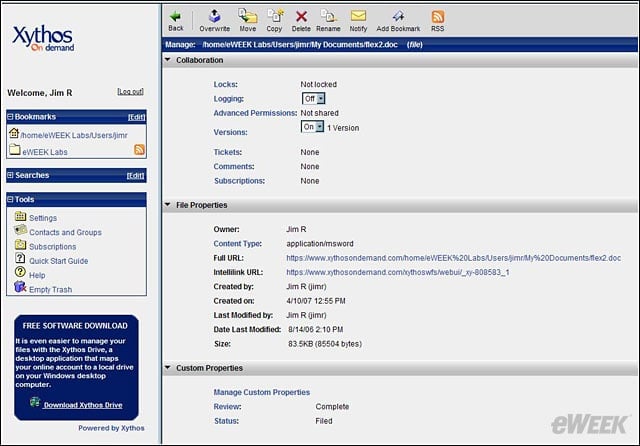Click the Subscriptions folder icon in Tools
640x446 pixels.
(20, 244)
